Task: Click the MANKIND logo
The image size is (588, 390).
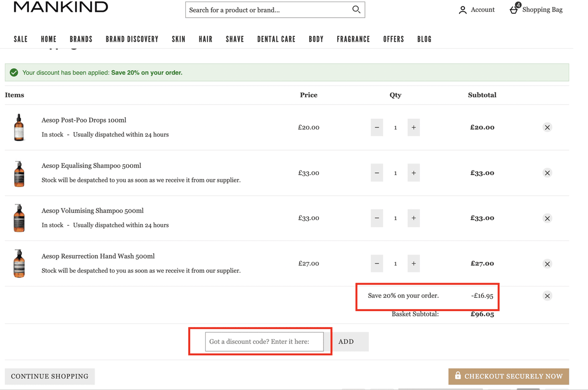Action: click(x=61, y=7)
